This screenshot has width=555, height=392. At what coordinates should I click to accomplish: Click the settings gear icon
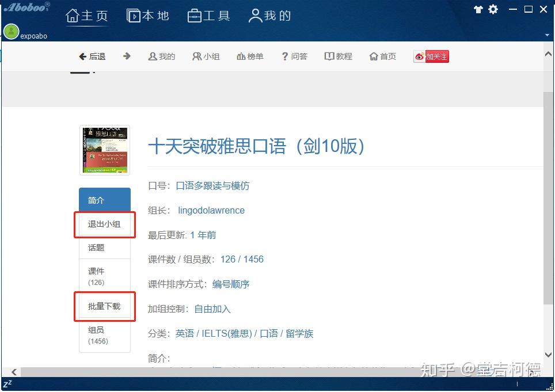493,9
